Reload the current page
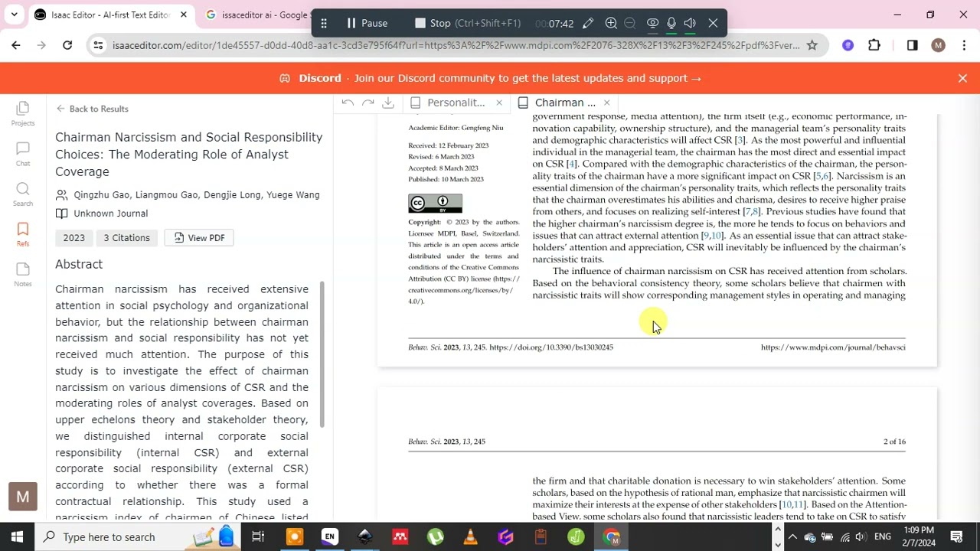 pyautogui.click(x=67, y=45)
